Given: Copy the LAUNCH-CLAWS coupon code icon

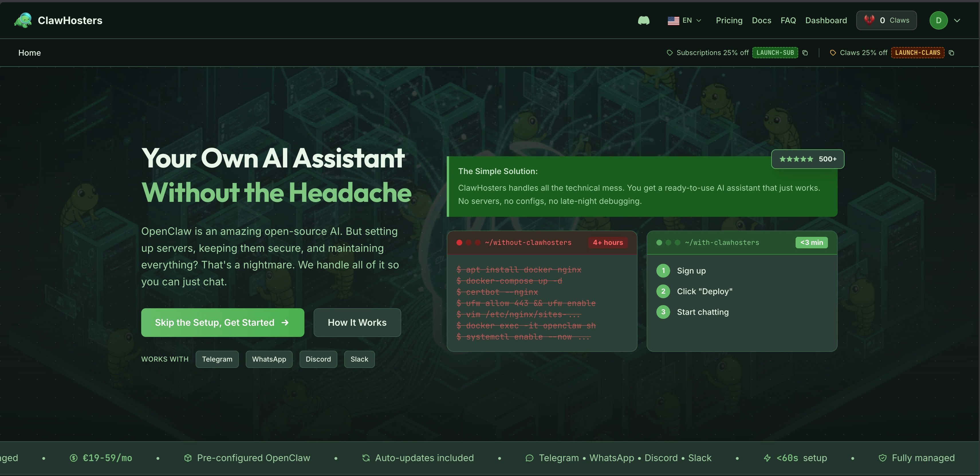Looking at the screenshot, I should click(951, 53).
